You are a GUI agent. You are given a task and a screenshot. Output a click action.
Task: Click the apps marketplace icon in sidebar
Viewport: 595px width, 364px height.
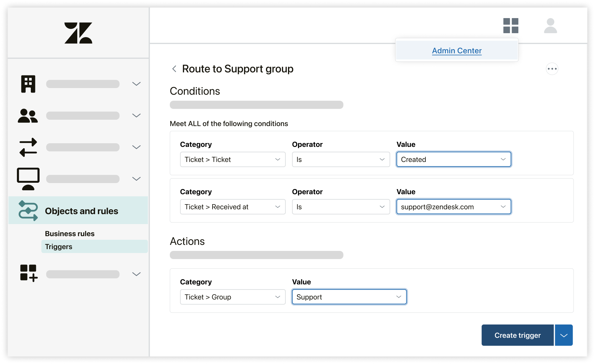(x=28, y=274)
